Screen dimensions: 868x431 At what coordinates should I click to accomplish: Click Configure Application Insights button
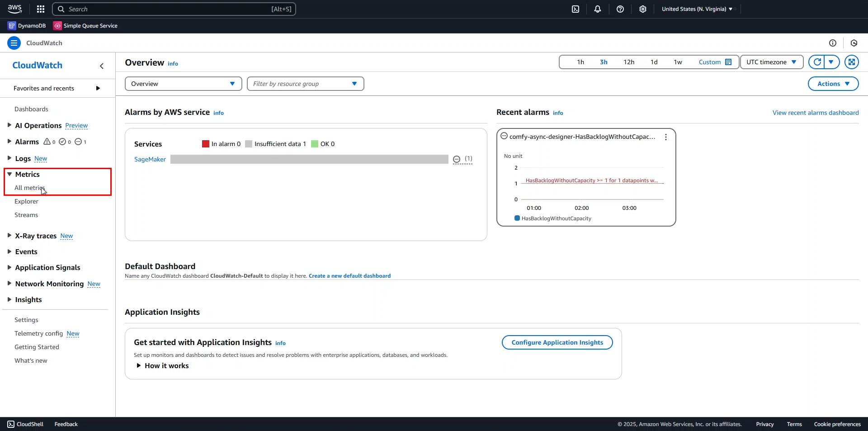click(557, 342)
